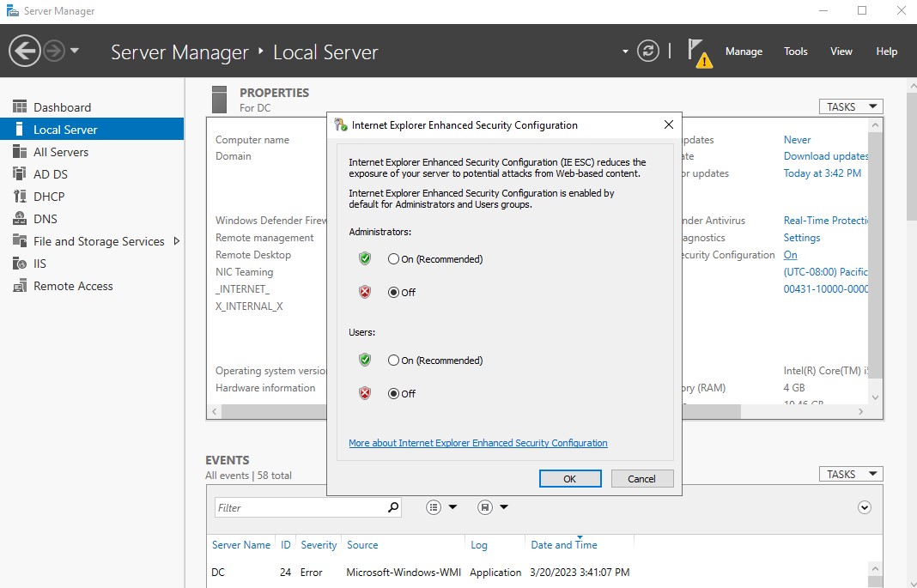Screen dimensions: 917x588
Task: Open DNS role page
Action: coord(92,219)
